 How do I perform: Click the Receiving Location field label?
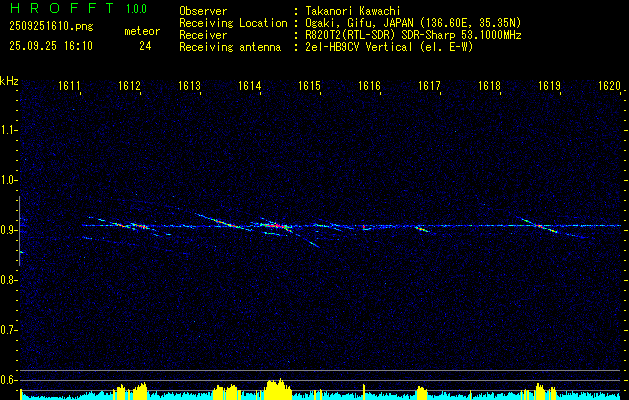point(233,23)
